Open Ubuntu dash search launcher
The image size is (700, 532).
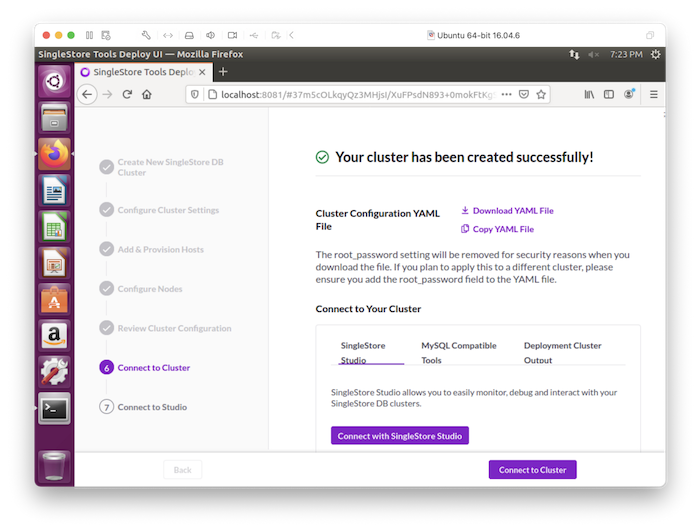click(54, 81)
